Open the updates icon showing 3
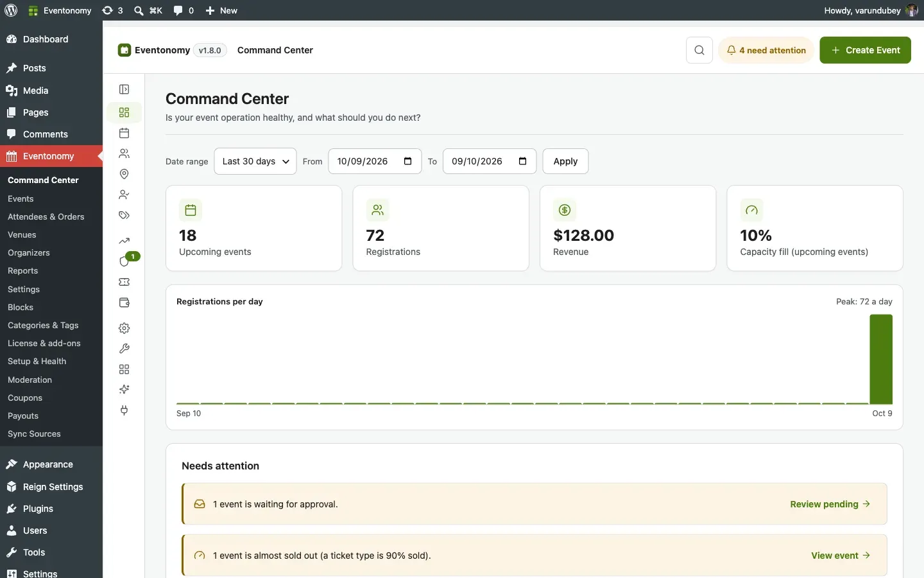This screenshot has width=924, height=578. click(112, 10)
